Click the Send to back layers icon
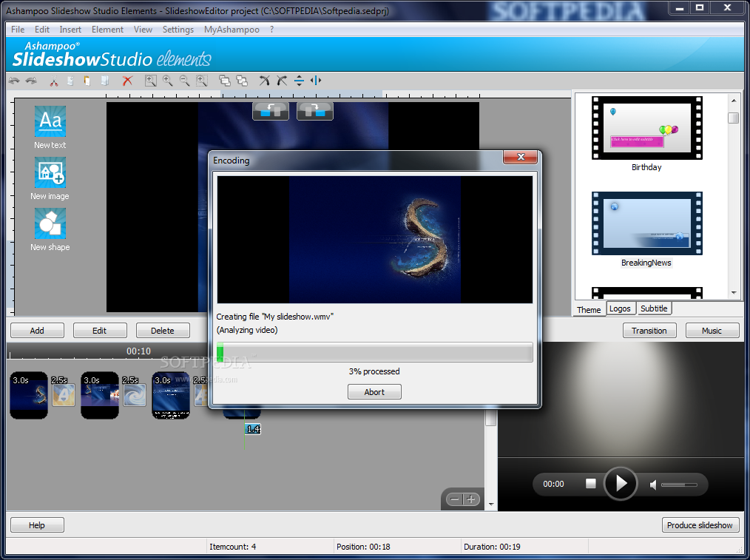The image size is (750, 560). (x=242, y=81)
